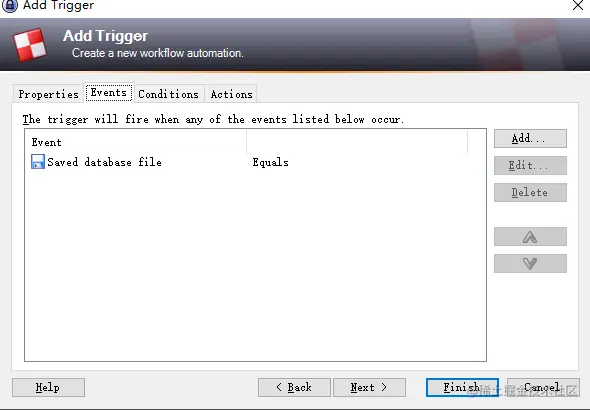
Task: Open Help for the trigger dialog
Action: 48,387
